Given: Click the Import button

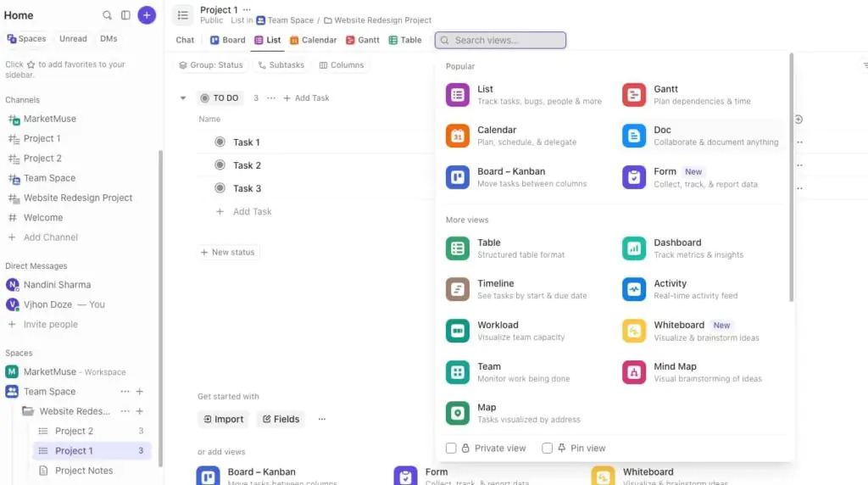Looking at the screenshot, I should (x=223, y=419).
